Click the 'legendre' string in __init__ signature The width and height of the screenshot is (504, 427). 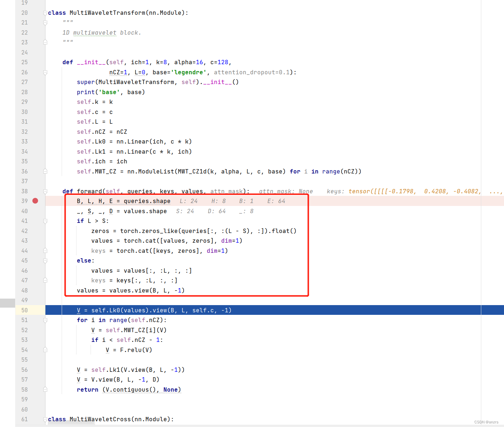pyautogui.click(x=188, y=72)
